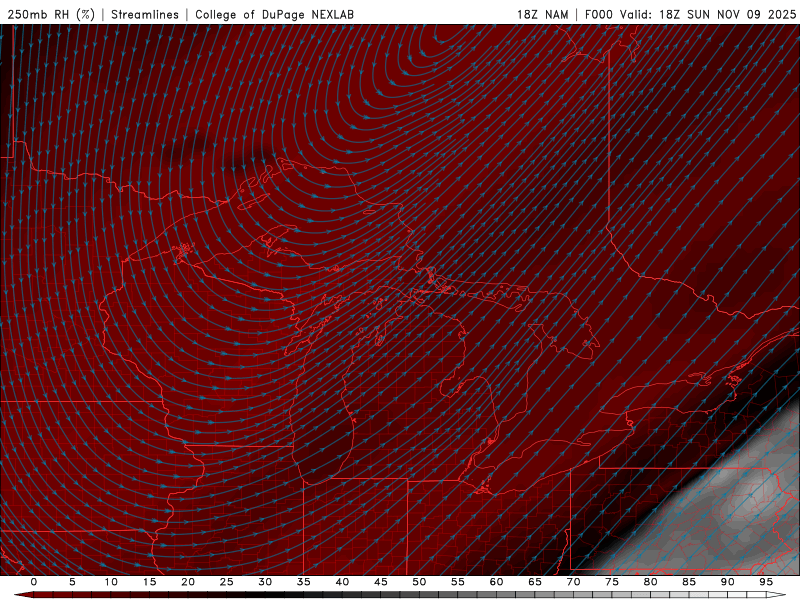Click the "F000" forecast hour label
The width and height of the screenshot is (800, 600).
[x=599, y=14]
